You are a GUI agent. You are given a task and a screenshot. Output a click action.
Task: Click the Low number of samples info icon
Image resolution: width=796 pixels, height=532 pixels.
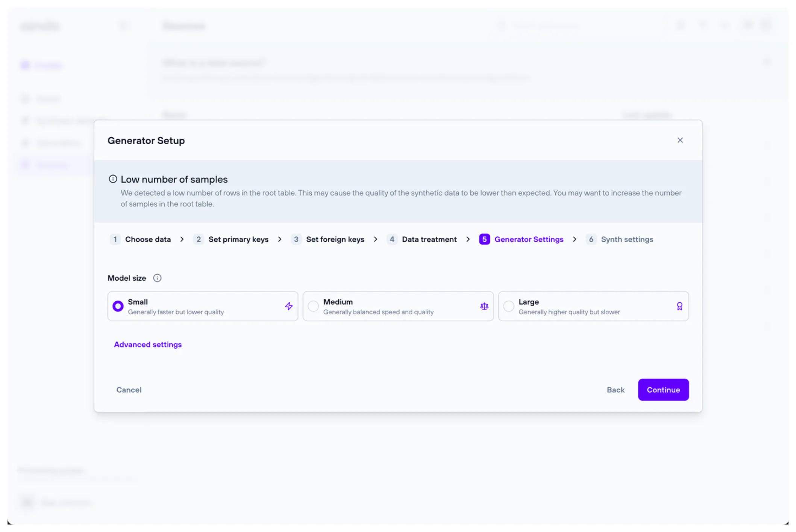tap(113, 179)
